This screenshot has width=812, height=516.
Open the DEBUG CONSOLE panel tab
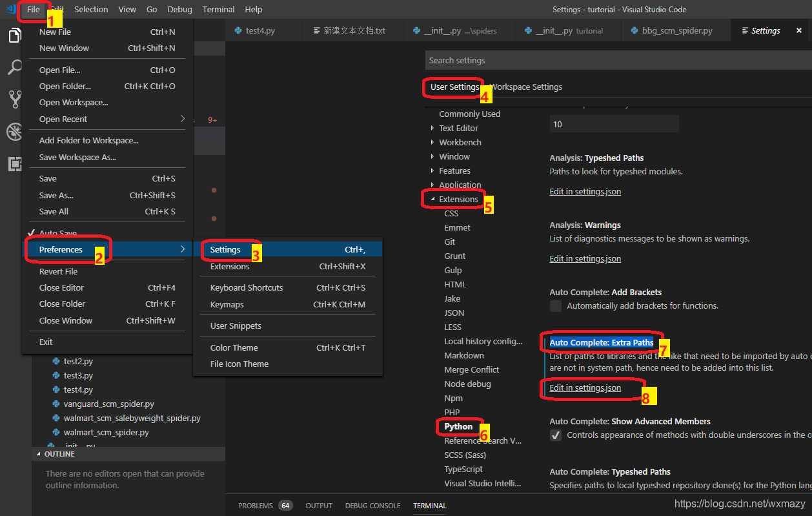click(372, 506)
